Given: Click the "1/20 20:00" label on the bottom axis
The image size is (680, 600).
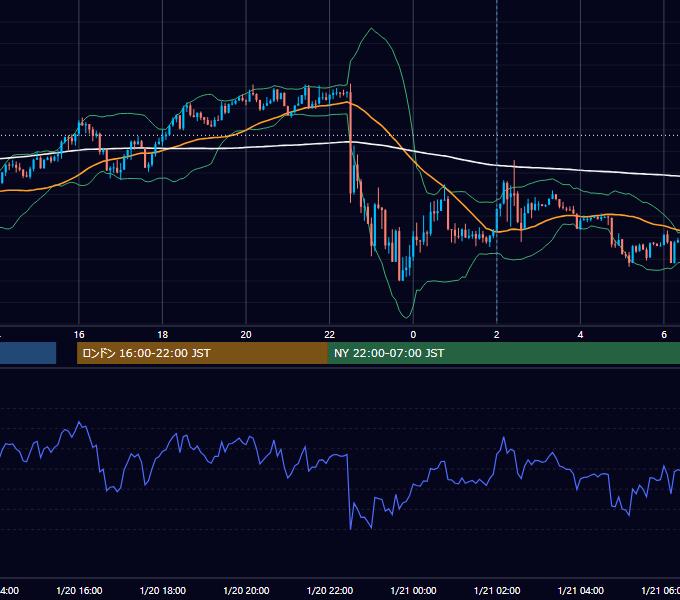Looking at the screenshot, I should [246, 590].
